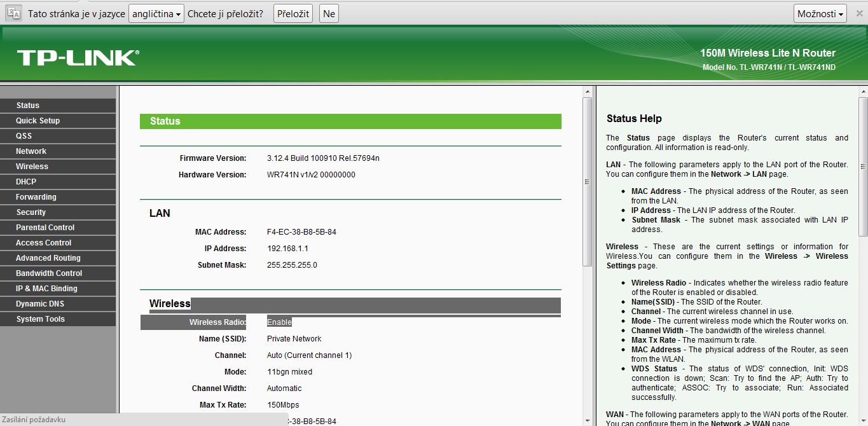
Task: Select Access Control in the sidebar
Action: (x=58, y=243)
